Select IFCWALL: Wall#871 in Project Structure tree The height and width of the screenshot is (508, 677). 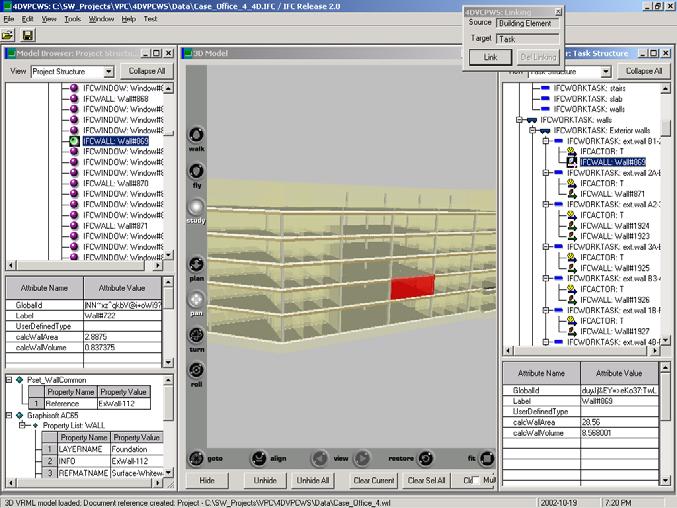point(115,225)
